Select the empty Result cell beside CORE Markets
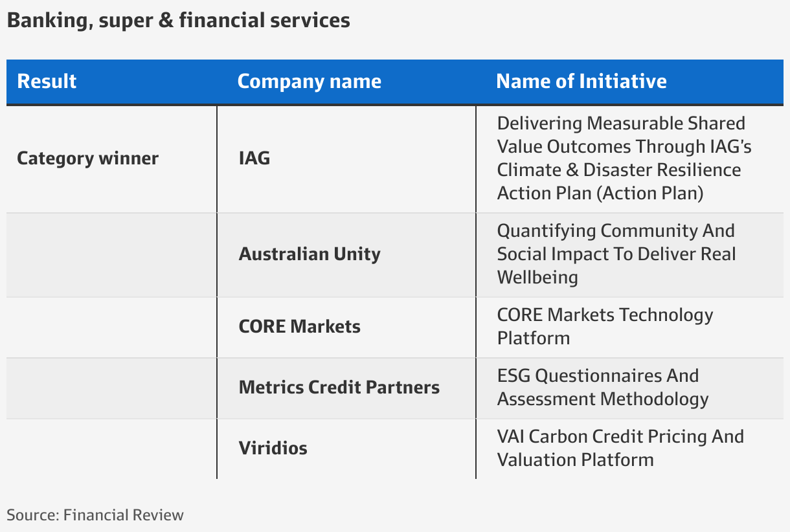Screen dimensions: 790x532 pos(111,327)
